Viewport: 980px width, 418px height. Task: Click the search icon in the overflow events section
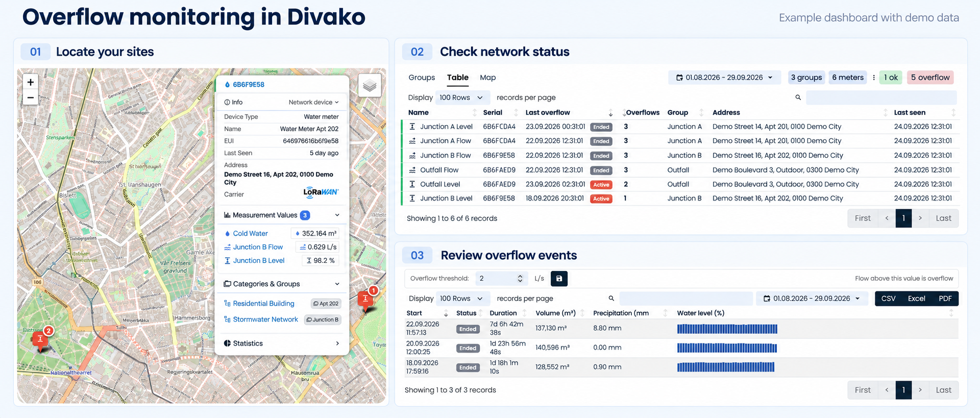(611, 299)
